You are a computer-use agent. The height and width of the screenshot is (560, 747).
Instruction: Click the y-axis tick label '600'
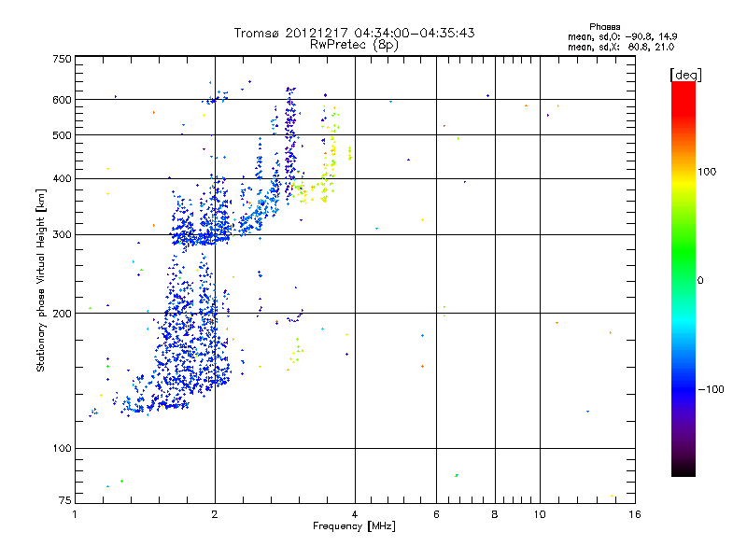point(62,100)
